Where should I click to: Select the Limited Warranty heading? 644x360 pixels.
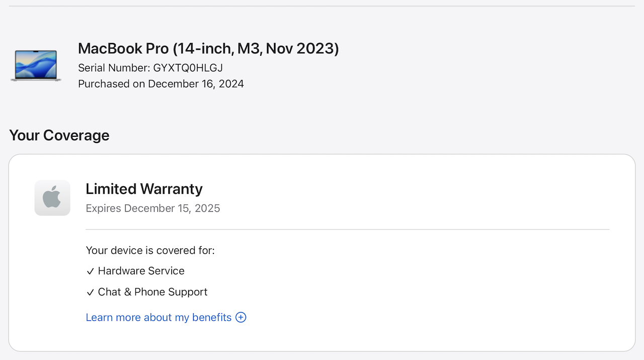(x=144, y=189)
